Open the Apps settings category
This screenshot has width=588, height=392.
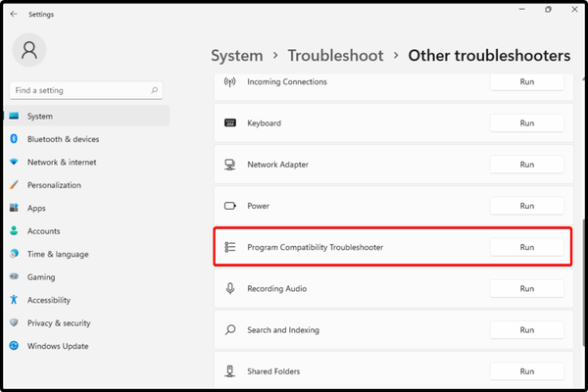tap(36, 208)
